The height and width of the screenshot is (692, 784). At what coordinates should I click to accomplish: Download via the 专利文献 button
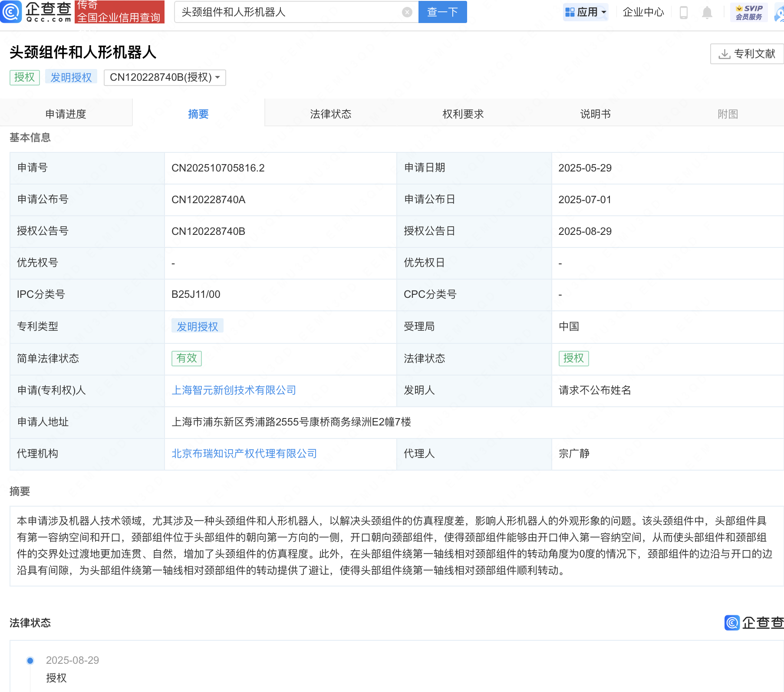tap(747, 54)
